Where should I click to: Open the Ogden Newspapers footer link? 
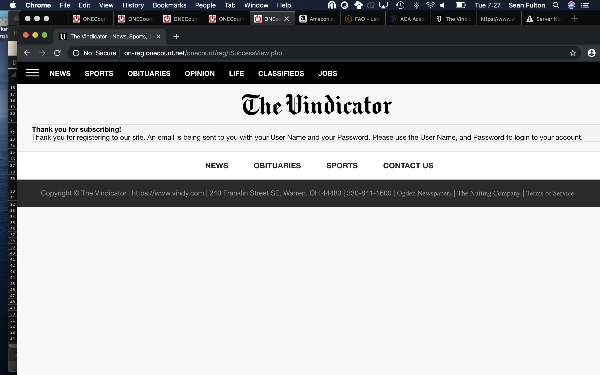point(424,193)
